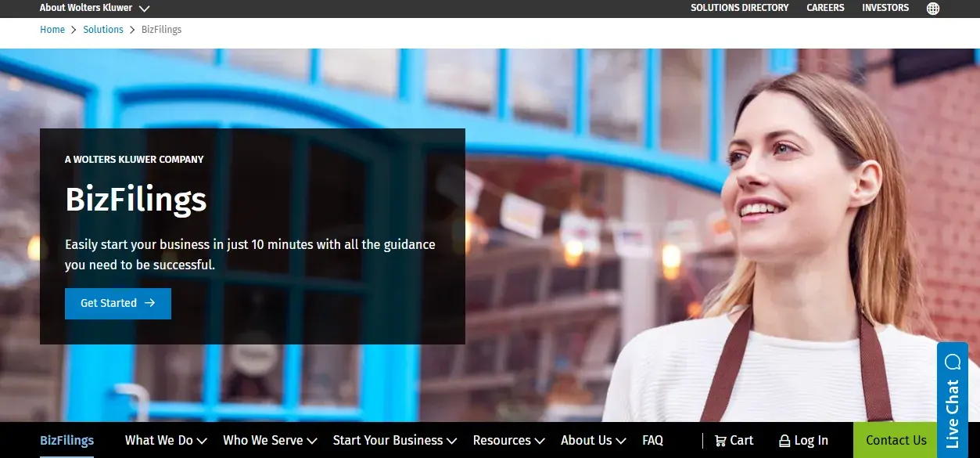Screen dimensions: 980x458
Task: Expand the About Wolters Kluwer chevron
Action: click(144, 9)
